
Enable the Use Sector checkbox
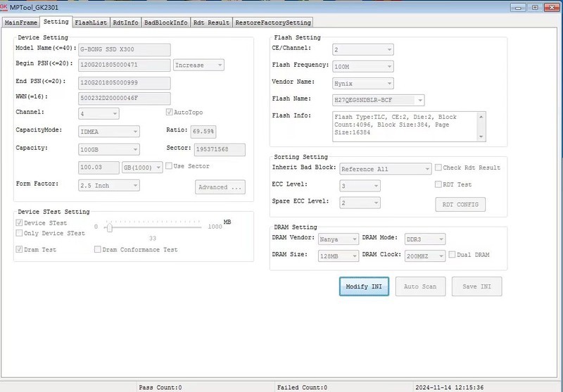[x=169, y=167]
